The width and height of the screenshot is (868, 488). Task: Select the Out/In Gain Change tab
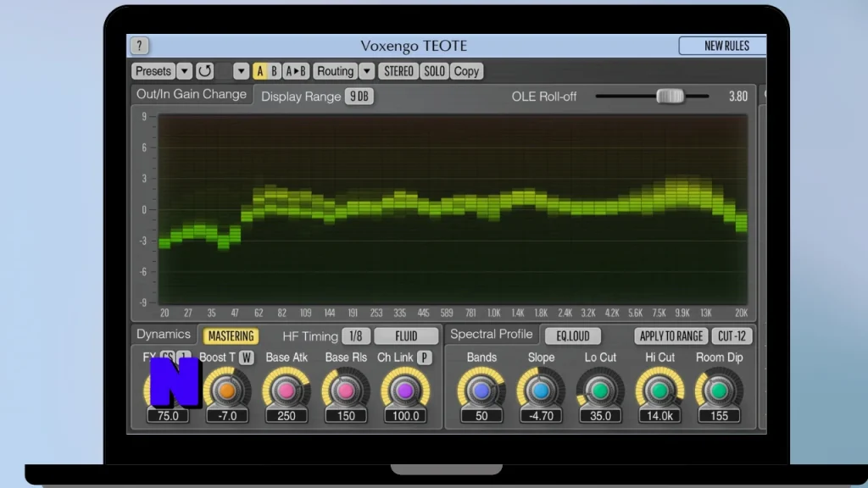tap(192, 94)
